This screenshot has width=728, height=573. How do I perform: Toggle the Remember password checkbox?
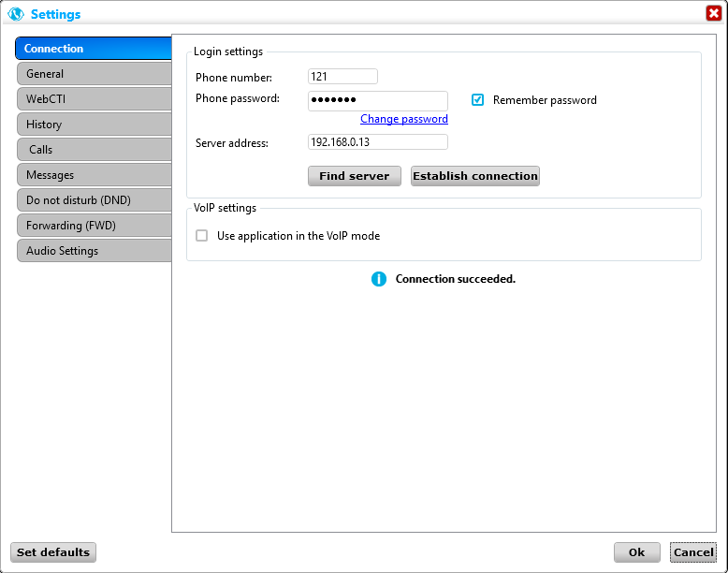(x=478, y=100)
